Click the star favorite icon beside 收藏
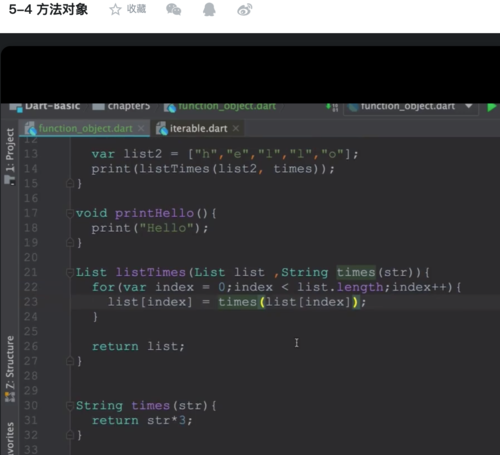The image size is (500, 455). click(115, 9)
